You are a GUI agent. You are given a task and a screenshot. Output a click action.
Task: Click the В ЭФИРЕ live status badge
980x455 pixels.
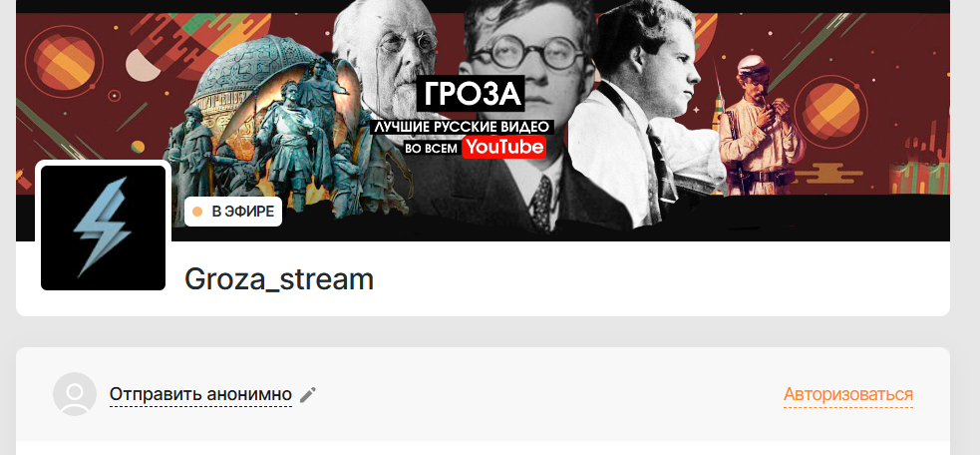(233, 212)
